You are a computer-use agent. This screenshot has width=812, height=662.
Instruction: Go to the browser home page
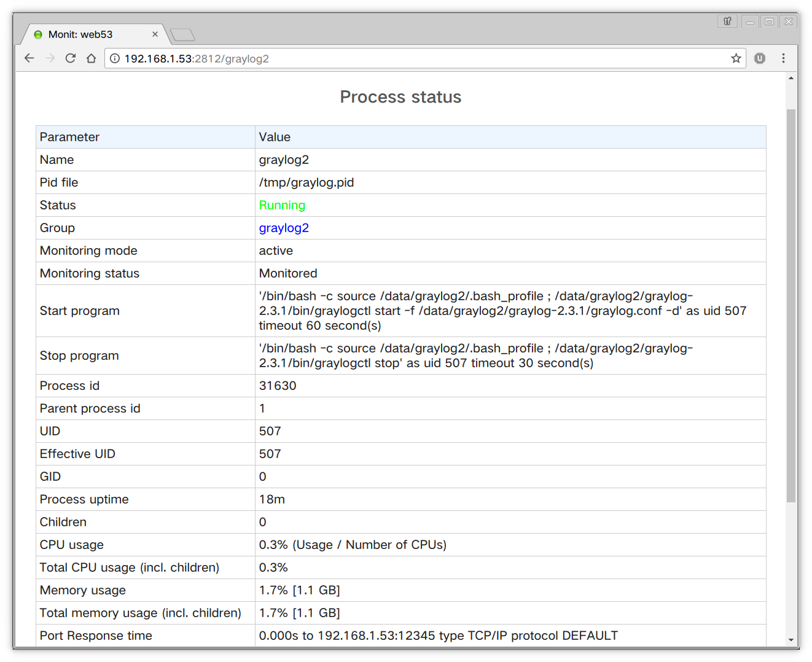click(x=91, y=58)
